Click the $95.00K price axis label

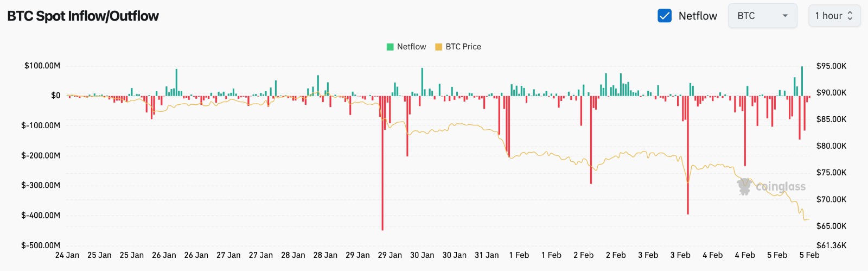tap(831, 66)
